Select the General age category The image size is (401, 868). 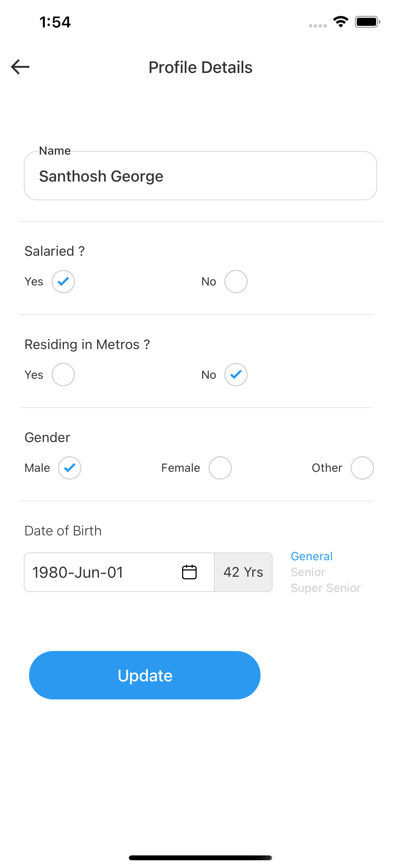[312, 556]
